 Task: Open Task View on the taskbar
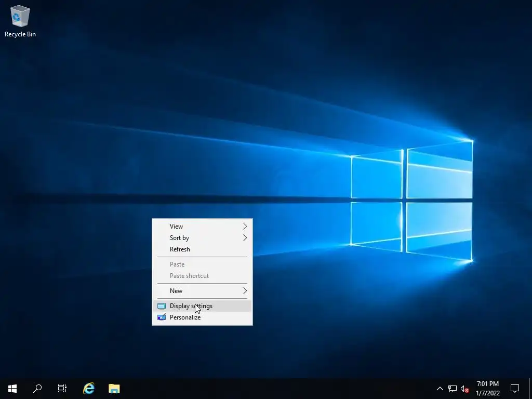click(62, 389)
